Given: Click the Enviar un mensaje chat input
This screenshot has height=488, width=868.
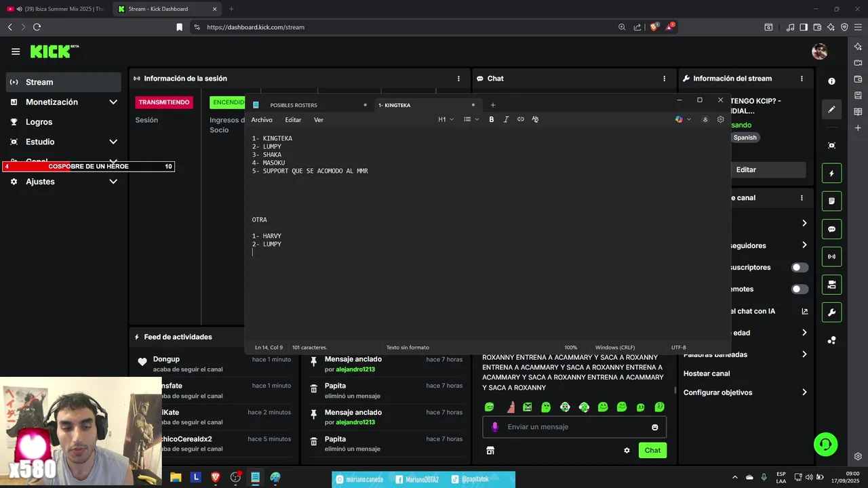Looking at the screenshot, I should pos(574,427).
